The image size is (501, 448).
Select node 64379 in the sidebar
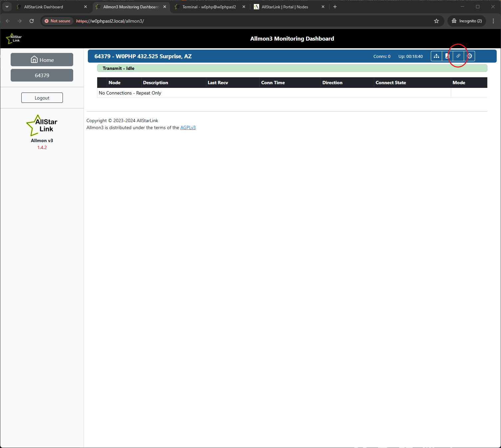(x=42, y=75)
